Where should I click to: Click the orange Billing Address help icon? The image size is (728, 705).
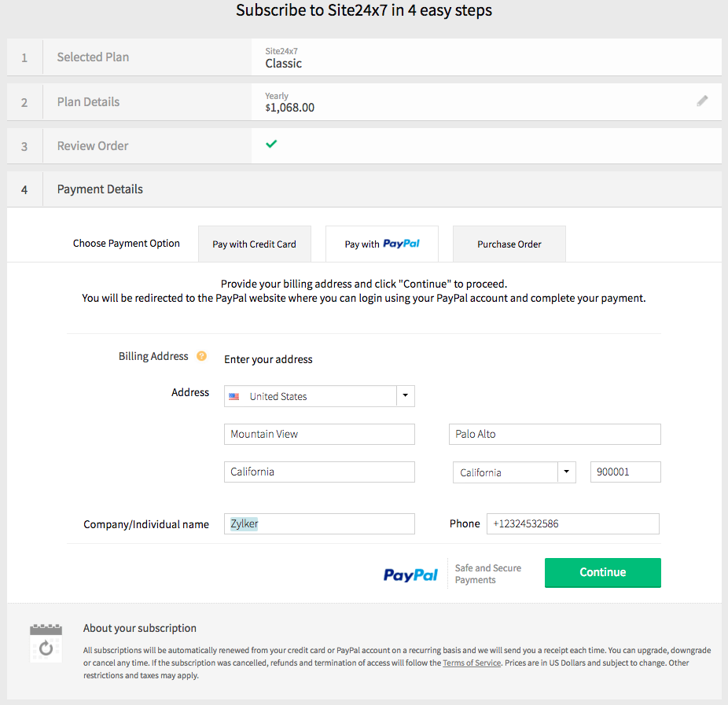(201, 356)
